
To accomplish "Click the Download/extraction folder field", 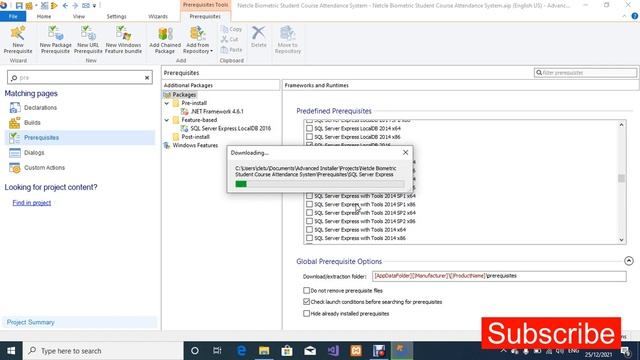I will [x=499, y=276].
